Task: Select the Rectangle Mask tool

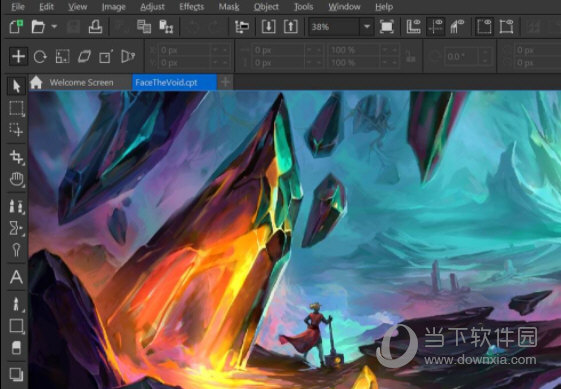Action: pos(16,108)
